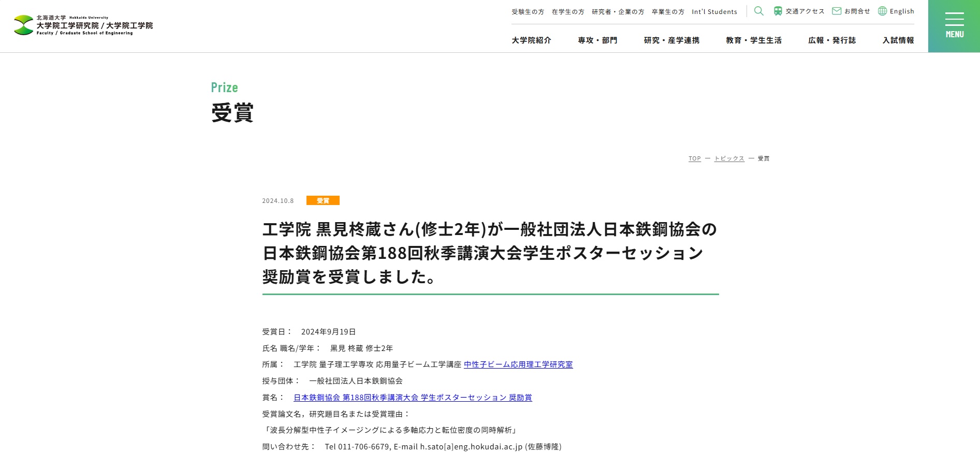Click the globe icon for English
980x453 pixels.
click(x=883, y=11)
